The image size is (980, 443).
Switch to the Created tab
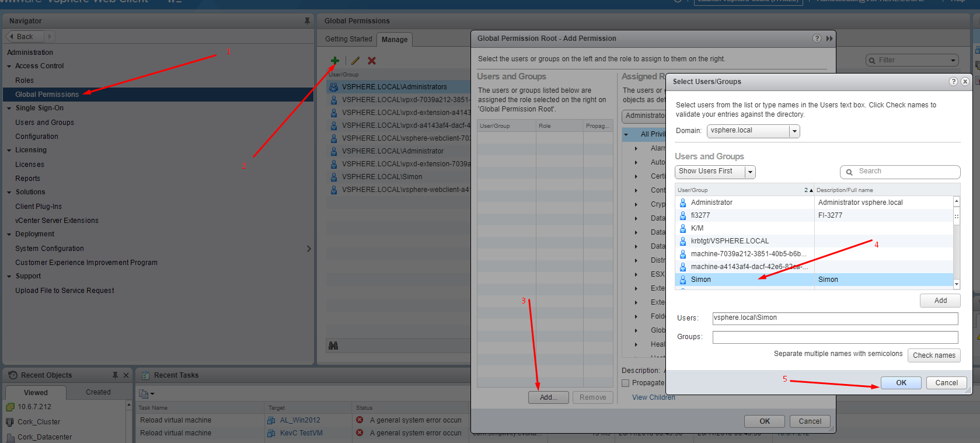[98, 392]
